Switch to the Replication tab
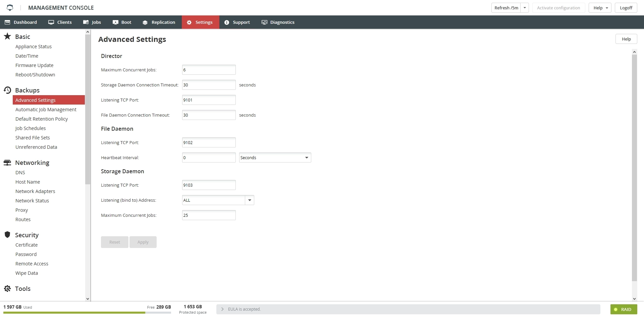The height and width of the screenshot is (317, 644). 159,22
